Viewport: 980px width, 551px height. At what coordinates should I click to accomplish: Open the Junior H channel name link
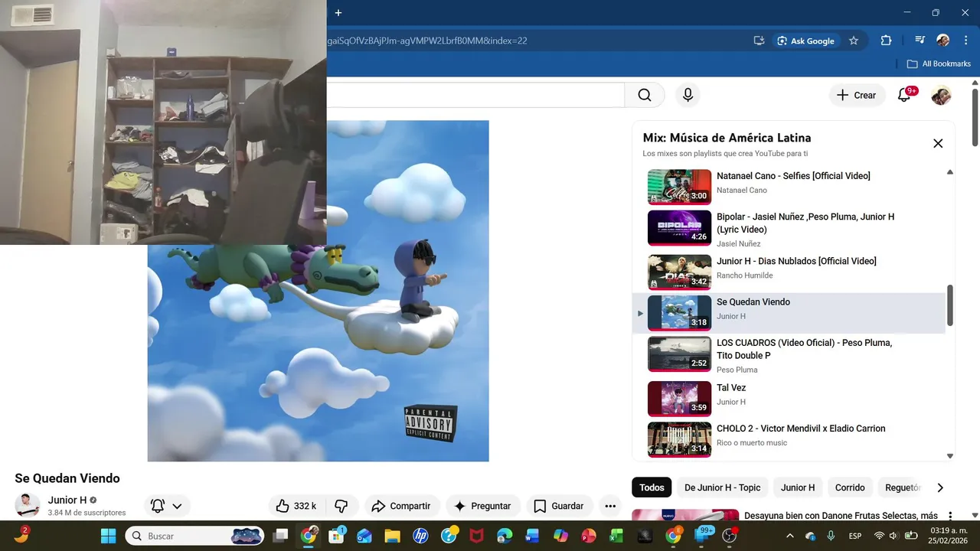coord(67,500)
